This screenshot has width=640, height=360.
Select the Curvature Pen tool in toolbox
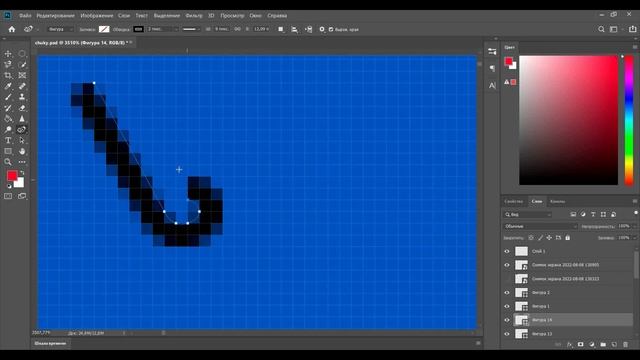22,129
